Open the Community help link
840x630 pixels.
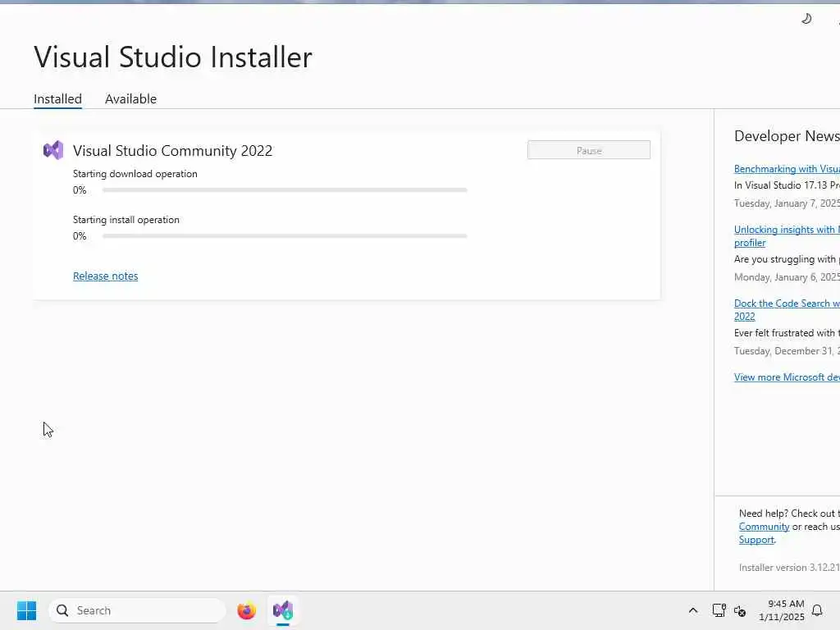pos(764,527)
